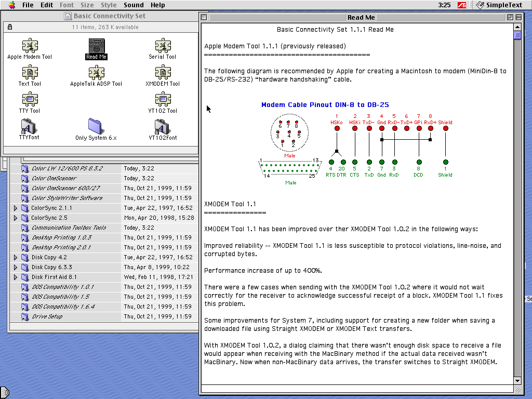Expand the ColorSync 2.5 folder
This screenshot has height=399, width=532.
16,218
